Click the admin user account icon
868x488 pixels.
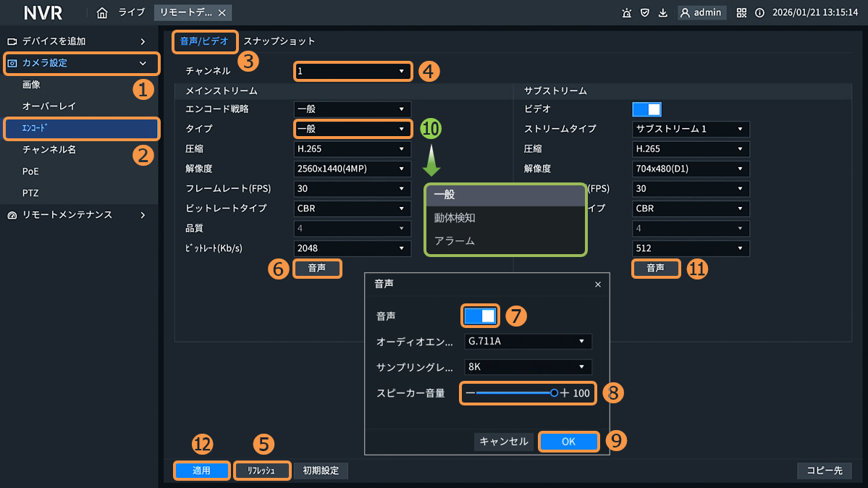(685, 12)
